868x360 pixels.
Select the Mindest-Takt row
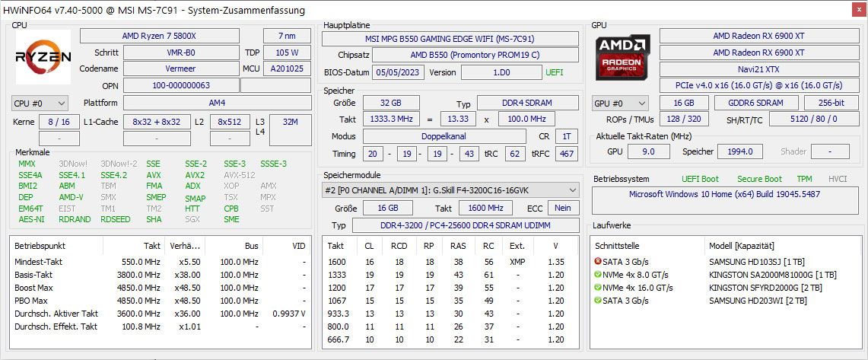160,261
